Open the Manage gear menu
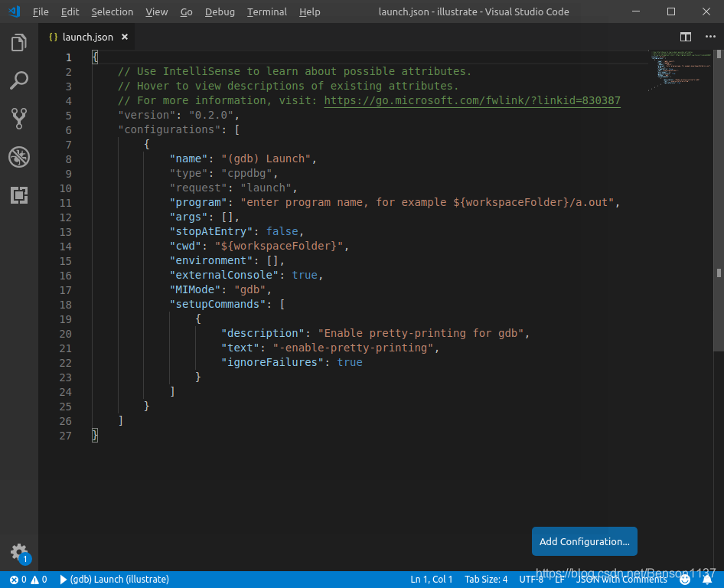 19,553
